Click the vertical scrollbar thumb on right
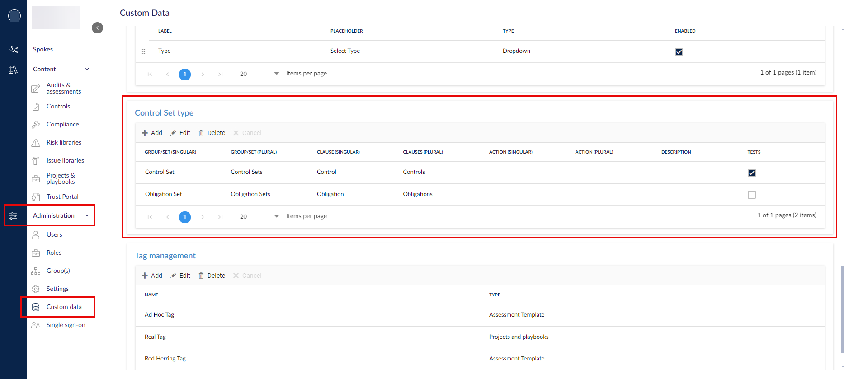Image resolution: width=868 pixels, height=379 pixels. tap(843, 309)
